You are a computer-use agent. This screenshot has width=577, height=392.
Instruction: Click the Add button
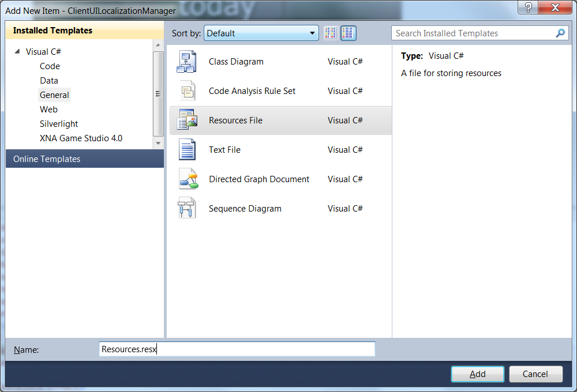478,374
